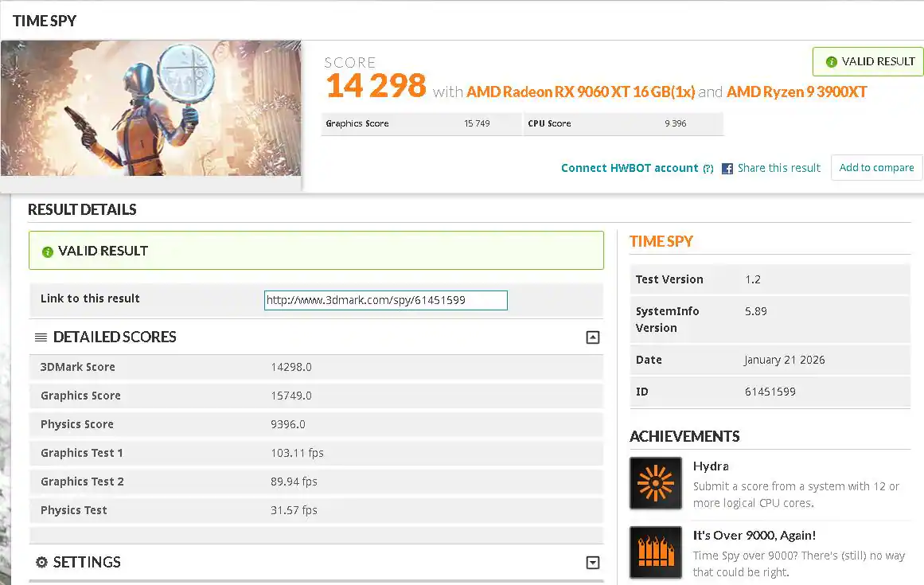Click the help icon beside Connect HWBOT account
The height and width of the screenshot is (585, 924).
[708, 169]
